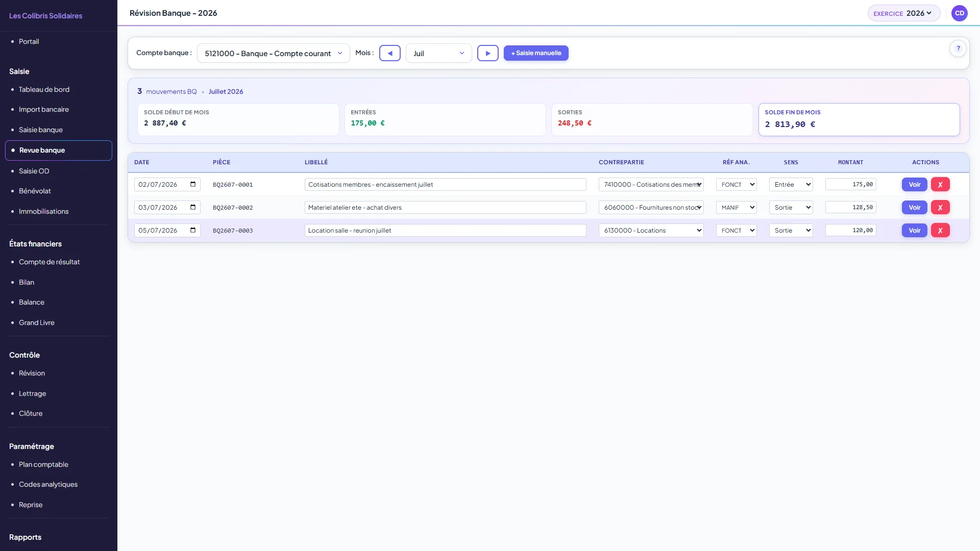Open Sens dropdown showing Entrée
Viewport: 980px width, 551px height.
click(x=791, y=185)
